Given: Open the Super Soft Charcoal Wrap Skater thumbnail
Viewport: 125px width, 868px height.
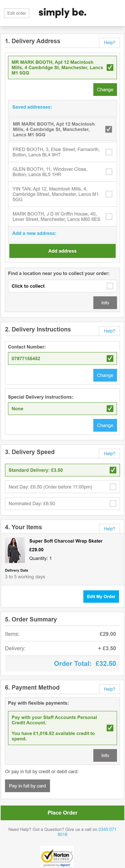Looking at the screenshot, I should click(x=15, y=550).
